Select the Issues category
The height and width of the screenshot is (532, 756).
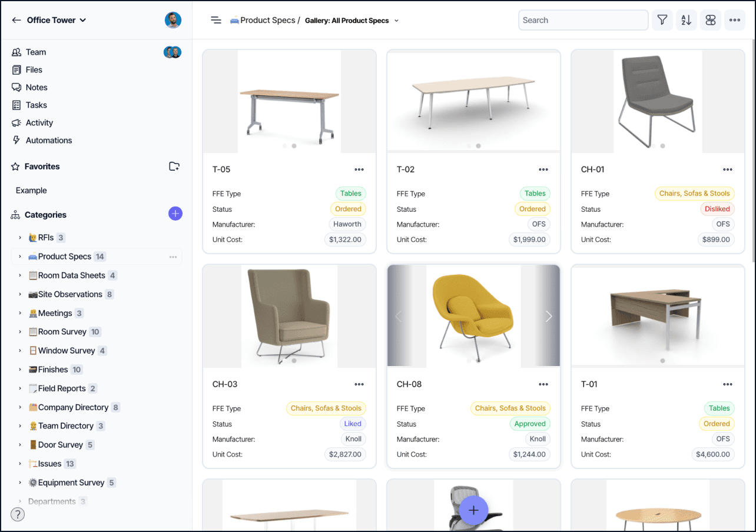(x=50, y=464)
